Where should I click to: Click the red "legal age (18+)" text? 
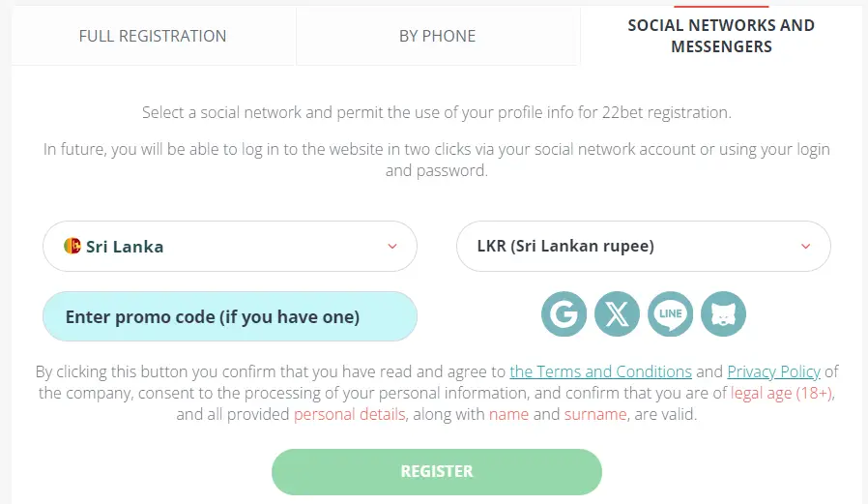782,393
